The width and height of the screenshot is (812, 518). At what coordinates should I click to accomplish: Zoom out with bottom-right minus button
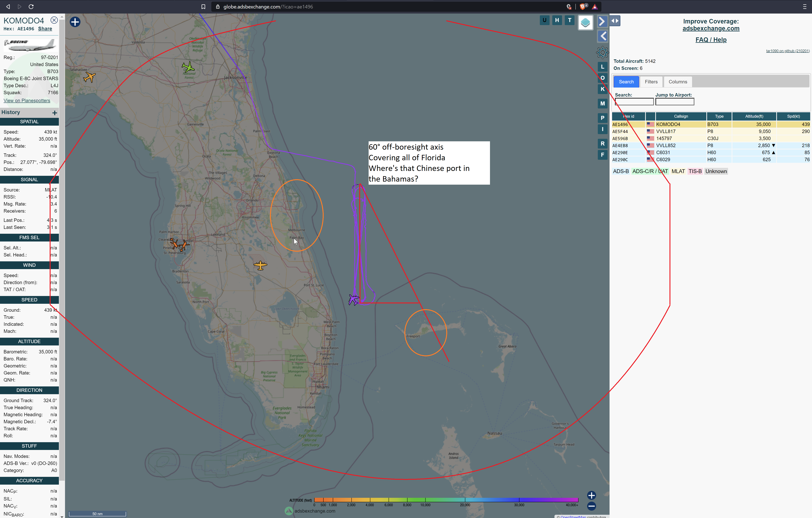coord(591,506)
